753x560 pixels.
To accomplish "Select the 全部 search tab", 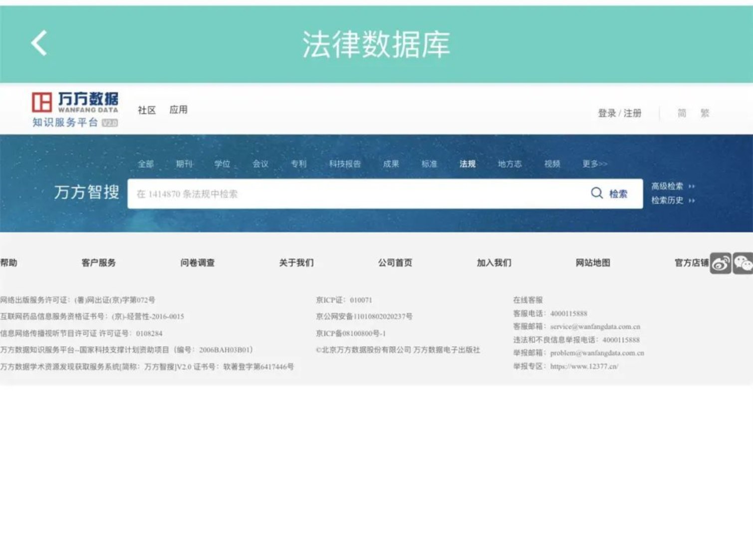I will tap(146, 164).
